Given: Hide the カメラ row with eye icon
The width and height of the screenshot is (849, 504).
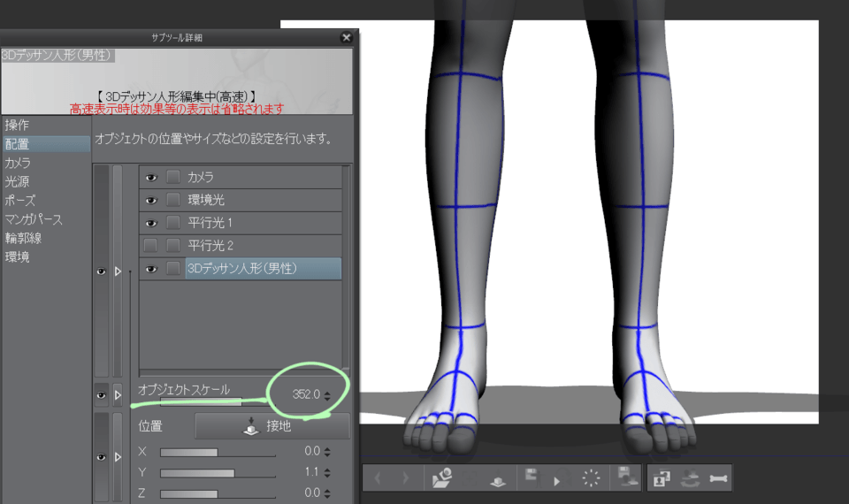Looking at the screenshot, I should coord(151,178).
